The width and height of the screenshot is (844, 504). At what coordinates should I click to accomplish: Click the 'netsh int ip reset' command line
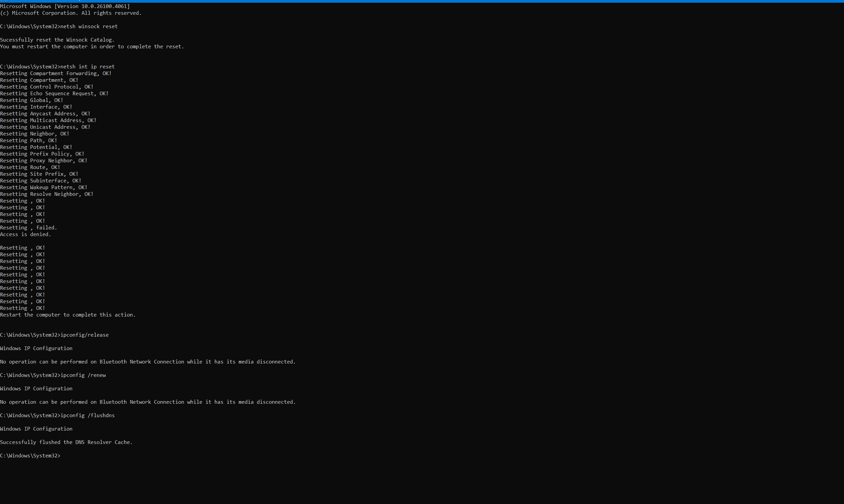(57, 67)
